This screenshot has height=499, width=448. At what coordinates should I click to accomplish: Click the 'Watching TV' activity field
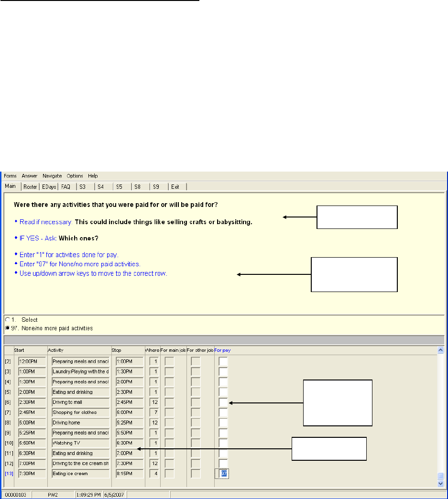tap(80, 443)
